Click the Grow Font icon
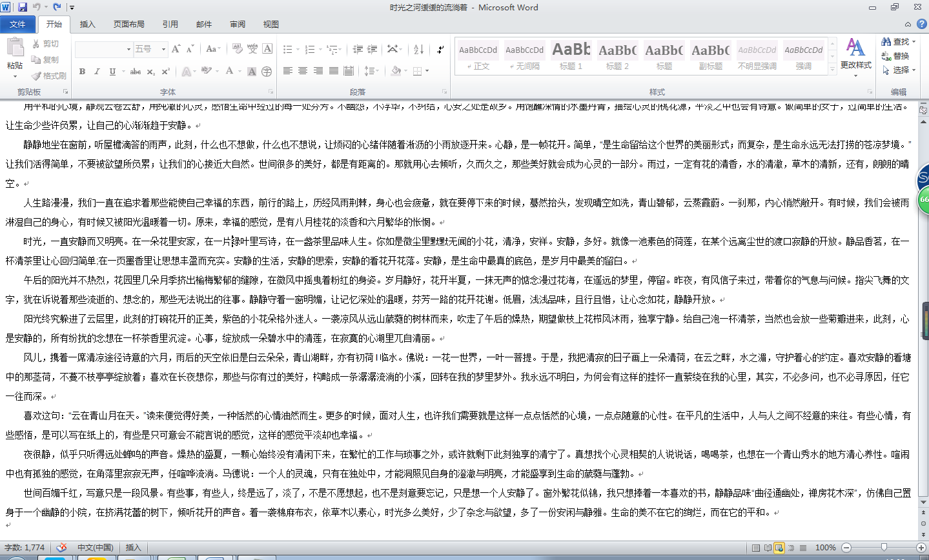The image size is (929, 560). pyautogui.click(x=177, y=49)
